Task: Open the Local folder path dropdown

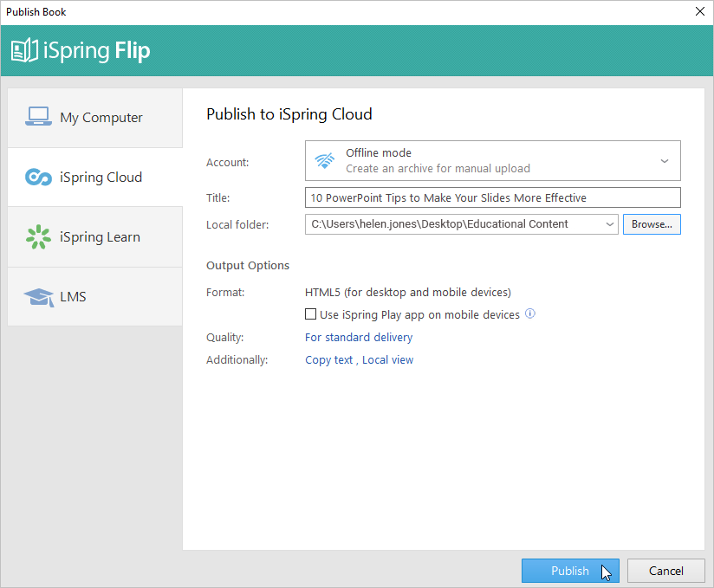Action: [x=610, y=224]
